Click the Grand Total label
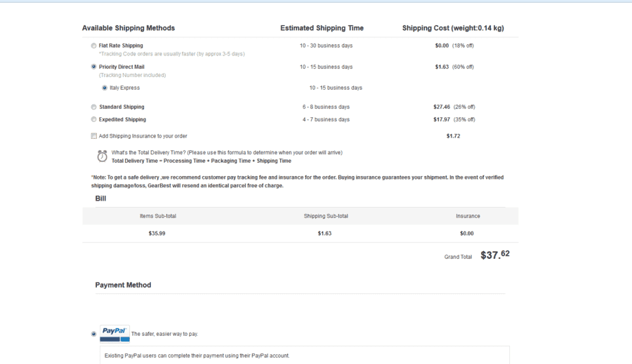The width and height of the screenshot is (632, 364). pyautogui.click(x=458, y=257)
